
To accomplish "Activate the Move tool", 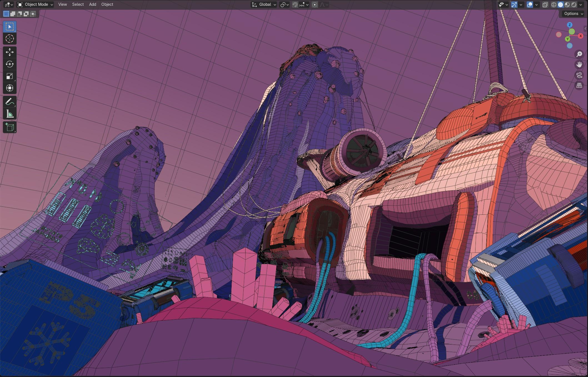I will pyautogui.click(x=10, y=52).
